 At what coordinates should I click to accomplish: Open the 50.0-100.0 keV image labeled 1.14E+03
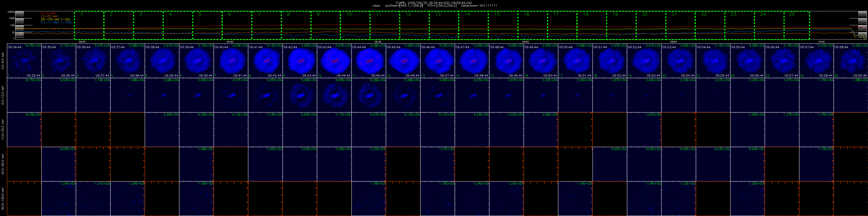pos(644,199)
